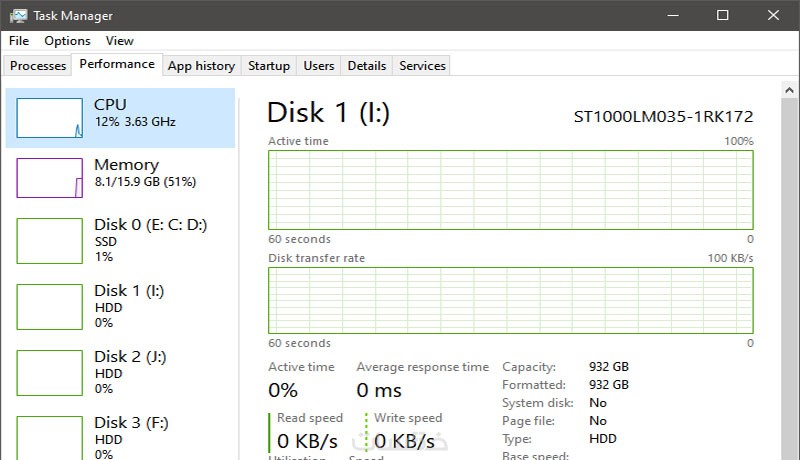This screenshot has width=800, height=460.
Task: Select the Memory usage mini graph
Action: [x=49, y=178]
